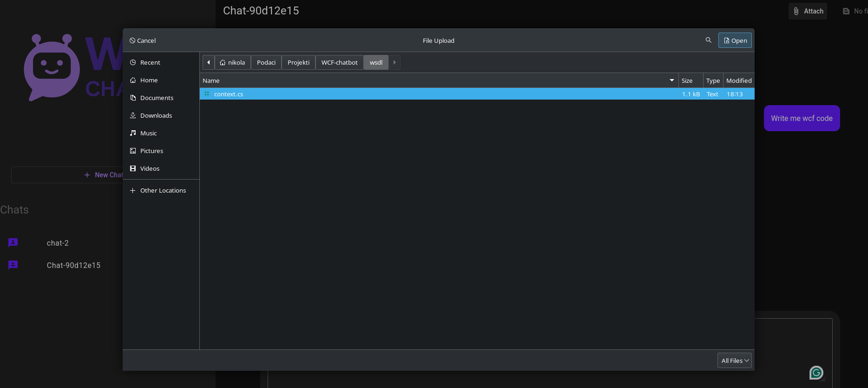Click the 18:13 modified time cell
The height and width of the screenshot is (388, 868).
735,94
